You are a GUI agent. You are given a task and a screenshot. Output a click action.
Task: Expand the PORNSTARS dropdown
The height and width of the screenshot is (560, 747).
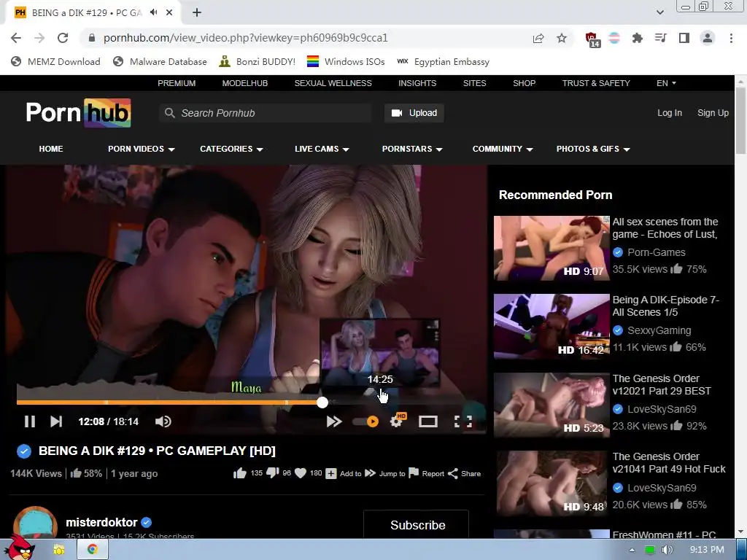pyautogui.click(x=412, y=149)
